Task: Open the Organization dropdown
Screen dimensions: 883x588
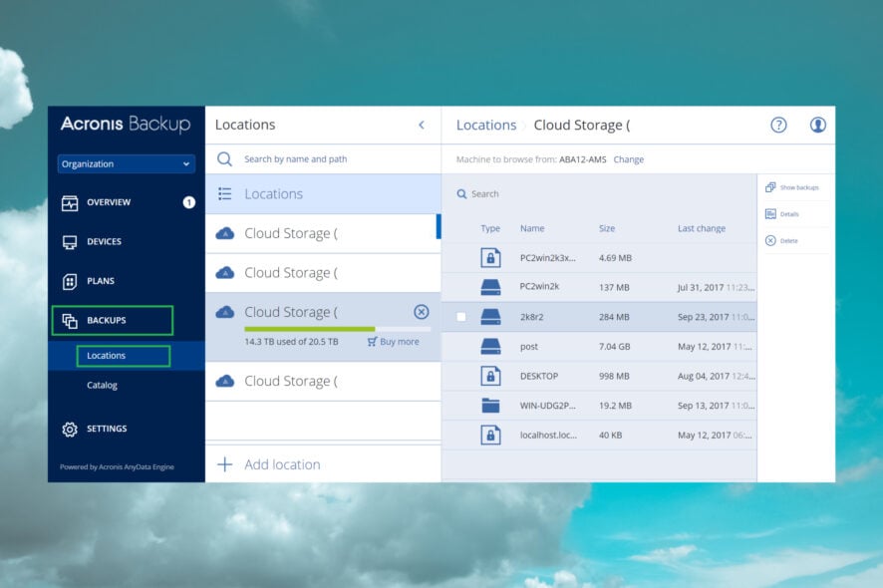Action: pyautogui.click(x=127, y=163)
